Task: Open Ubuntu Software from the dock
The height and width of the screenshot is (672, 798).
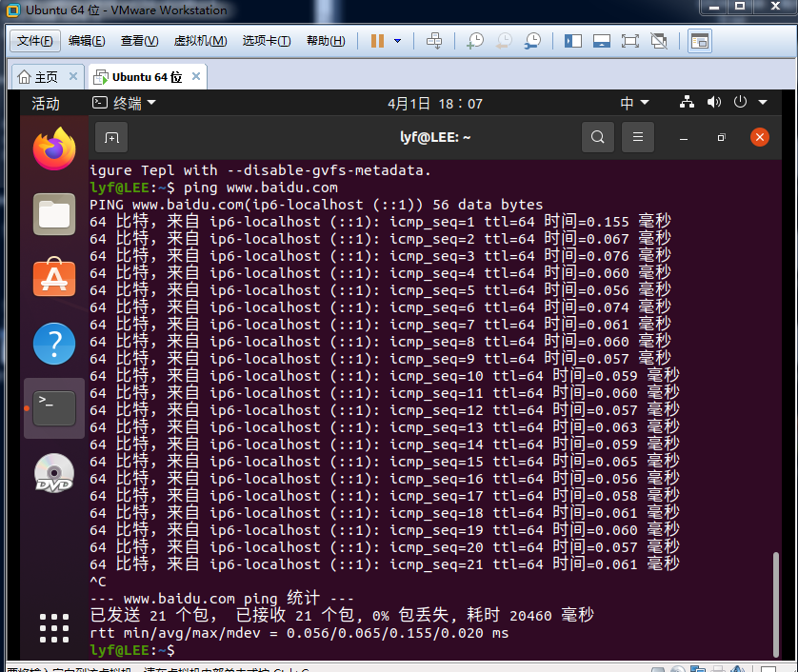Action: (x=54, y=278)
